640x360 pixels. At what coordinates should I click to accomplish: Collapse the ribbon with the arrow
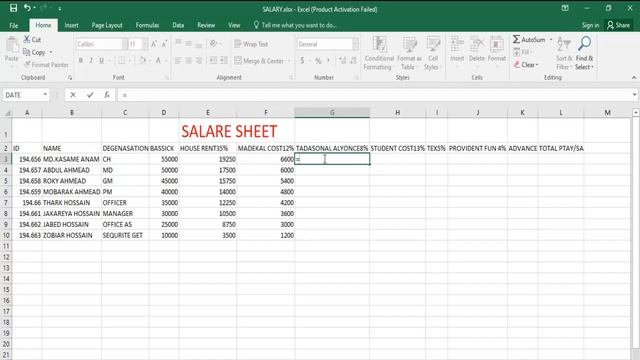(x=633, y=77)
